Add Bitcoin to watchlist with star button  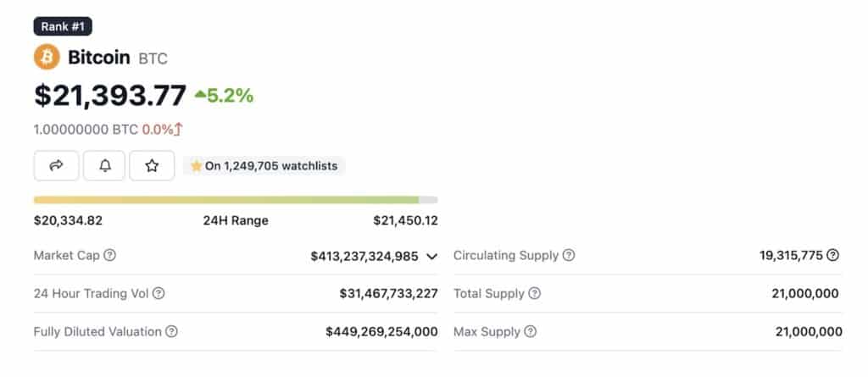[152, 165]
